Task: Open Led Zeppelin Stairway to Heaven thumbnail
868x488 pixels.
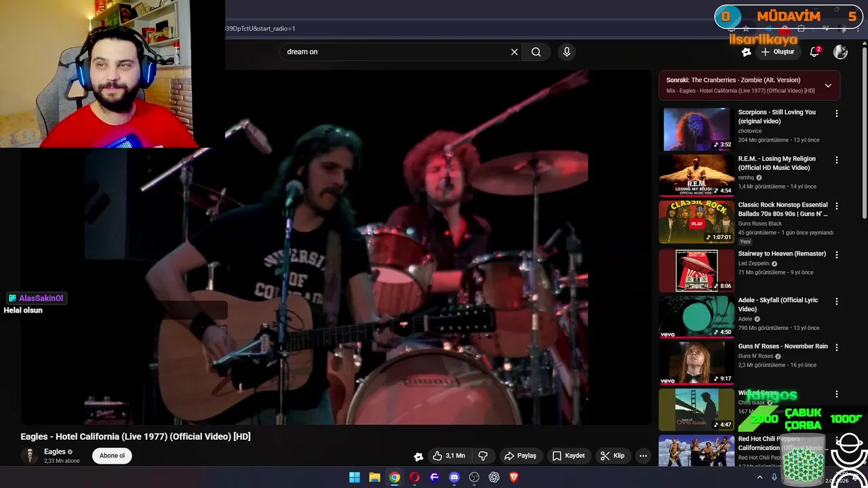Action: pos(696,270)
